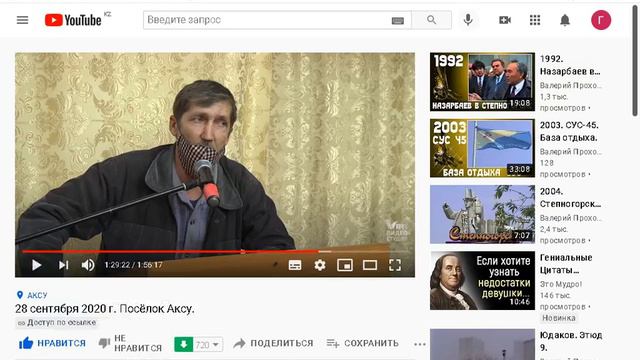This screenshot has width=640, height=360.
Task: Switch to miniplayer mode
Action: [345, 265]
